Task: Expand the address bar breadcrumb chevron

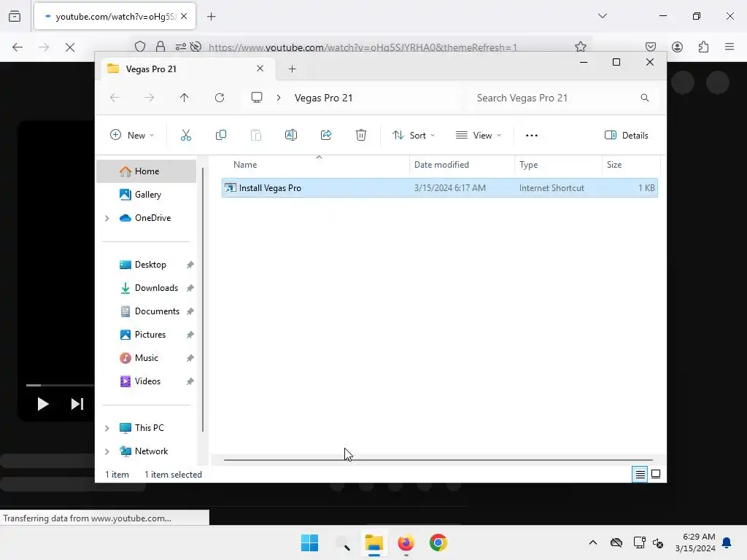Action: (279, 98)
